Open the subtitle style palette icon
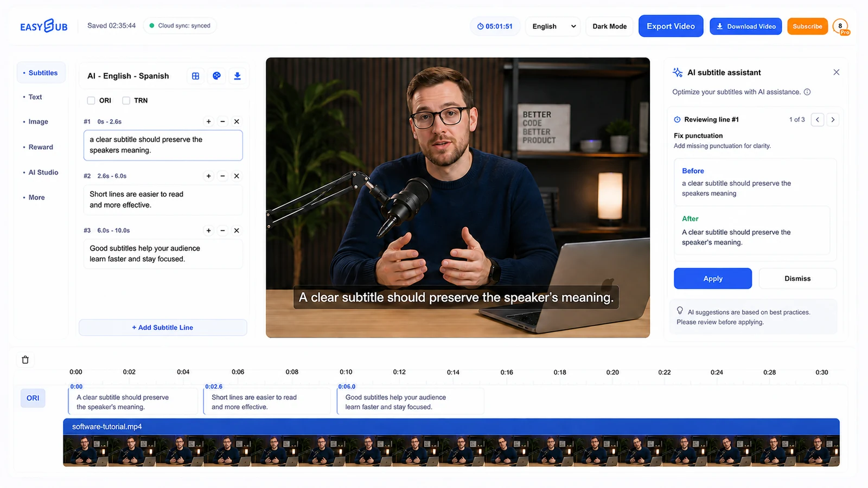 [x=216, y=76]
